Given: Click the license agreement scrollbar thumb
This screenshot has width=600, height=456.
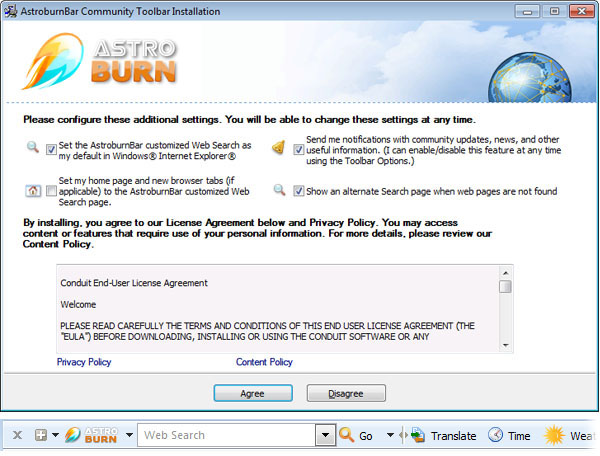Looking at the screenshot, I should point(505,287).
